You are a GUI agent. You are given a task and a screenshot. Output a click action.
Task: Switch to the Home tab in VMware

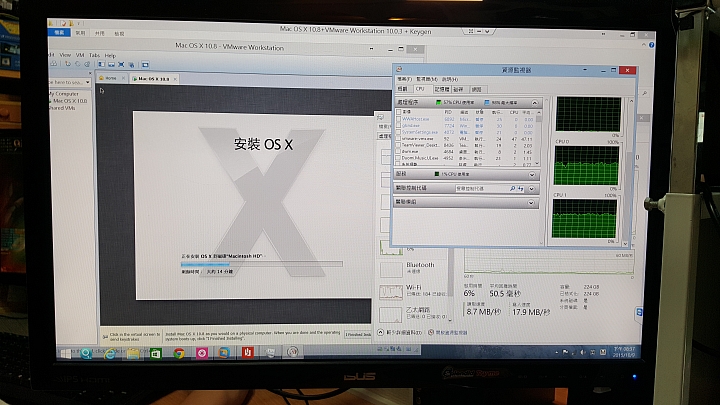[111, 78]
